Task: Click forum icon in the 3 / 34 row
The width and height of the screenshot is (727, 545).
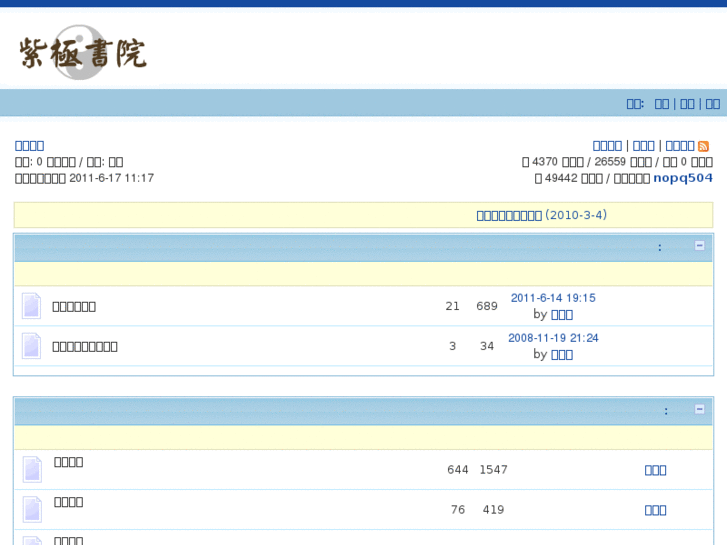Action: tap(32, 346)
